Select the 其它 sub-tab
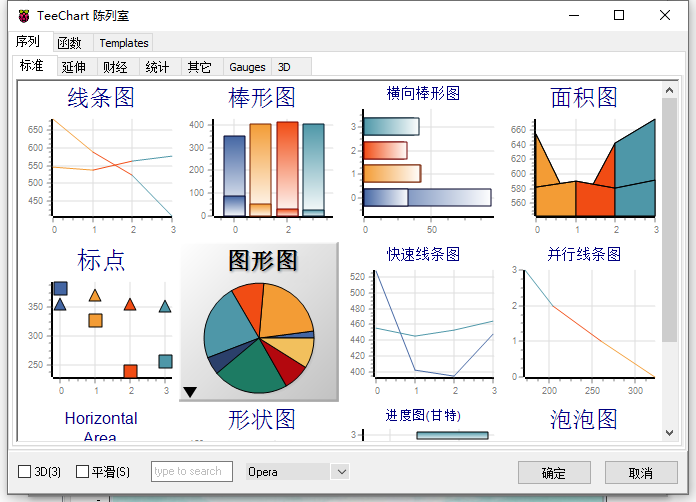 202,67
